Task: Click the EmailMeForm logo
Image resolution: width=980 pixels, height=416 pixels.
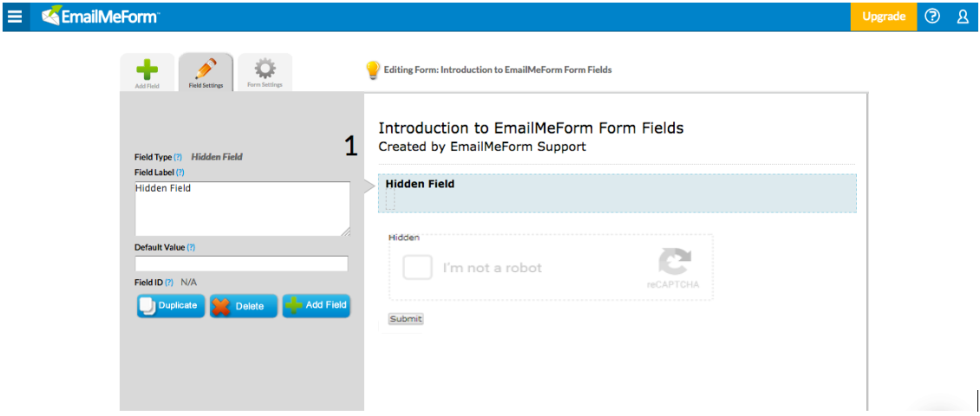Action: [100, 16]
